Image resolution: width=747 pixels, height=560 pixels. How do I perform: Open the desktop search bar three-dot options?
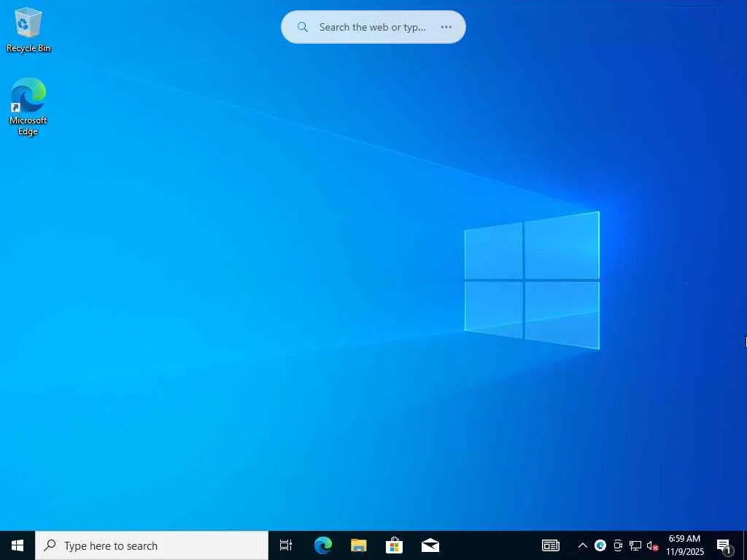pyautogui.click(x=446, y=27)
